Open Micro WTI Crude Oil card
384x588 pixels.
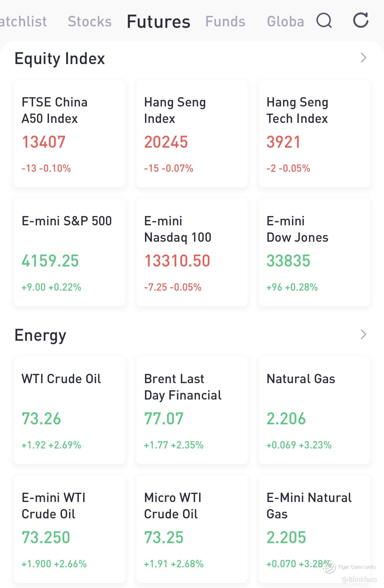(x=192, y=529)
